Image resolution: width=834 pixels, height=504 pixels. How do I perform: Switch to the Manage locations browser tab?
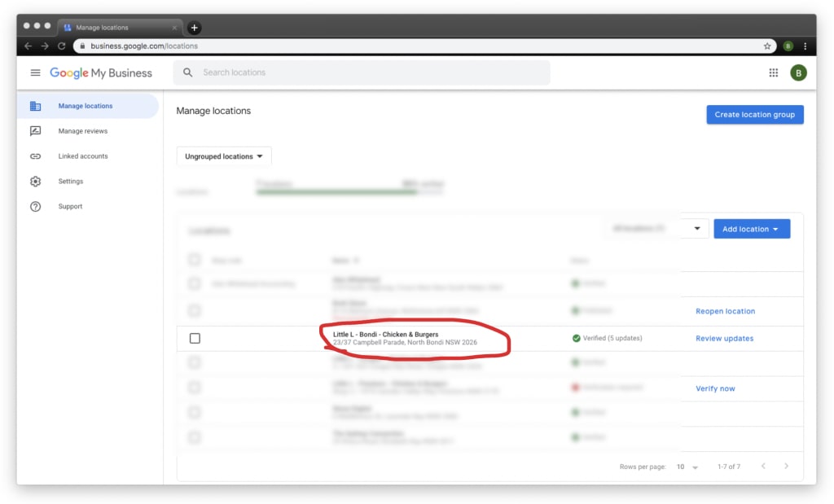[x=120, y=28]
